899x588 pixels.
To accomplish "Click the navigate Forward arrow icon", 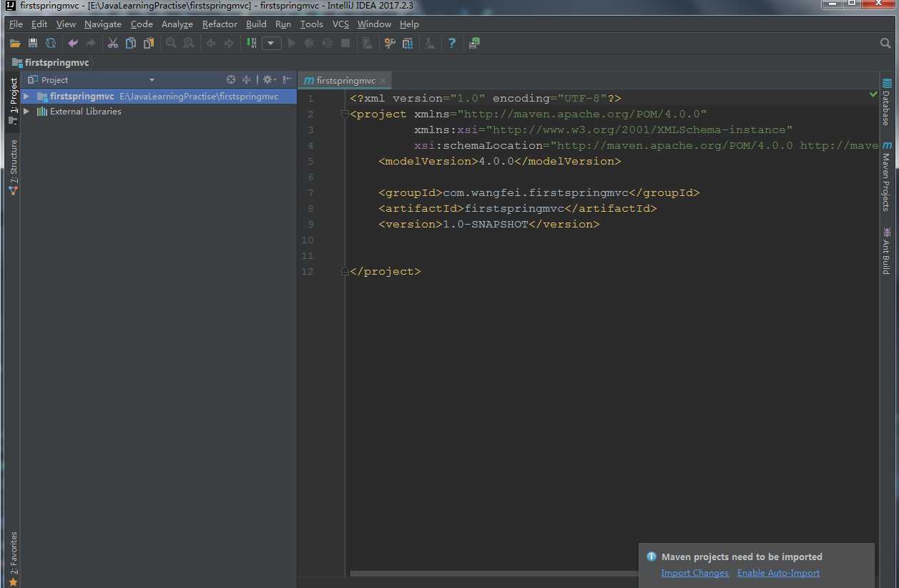I will (x=229, y=43).
